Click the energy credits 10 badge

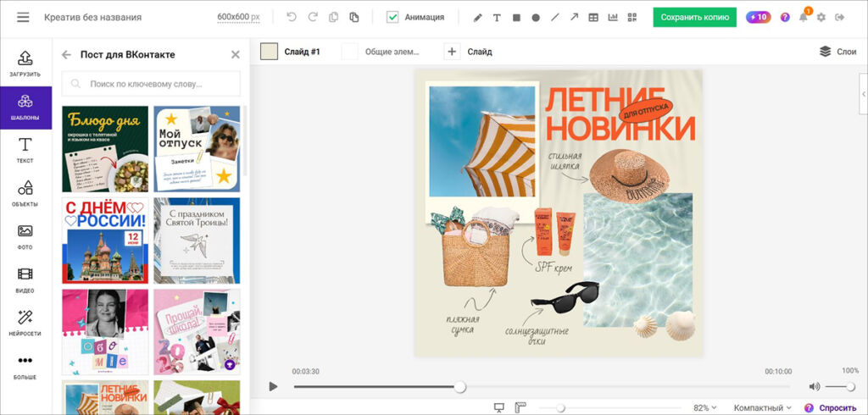tap(758, 17)
